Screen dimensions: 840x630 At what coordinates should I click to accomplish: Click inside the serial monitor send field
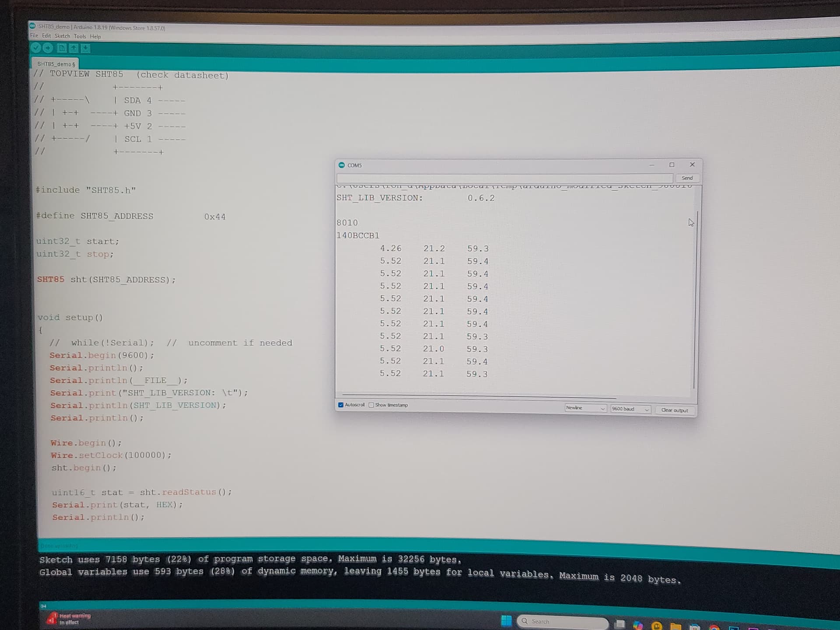[503, 178]
